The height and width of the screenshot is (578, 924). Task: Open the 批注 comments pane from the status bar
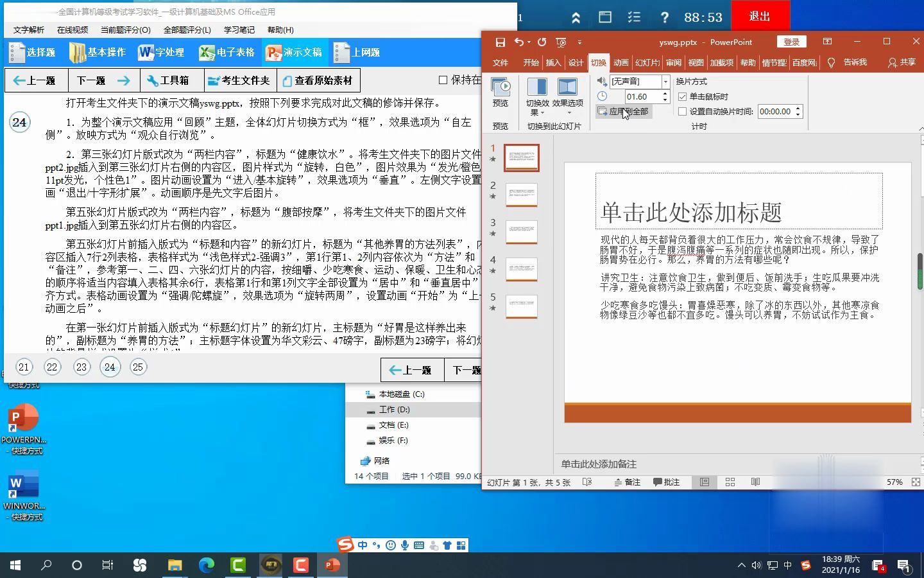pos(667,482)
